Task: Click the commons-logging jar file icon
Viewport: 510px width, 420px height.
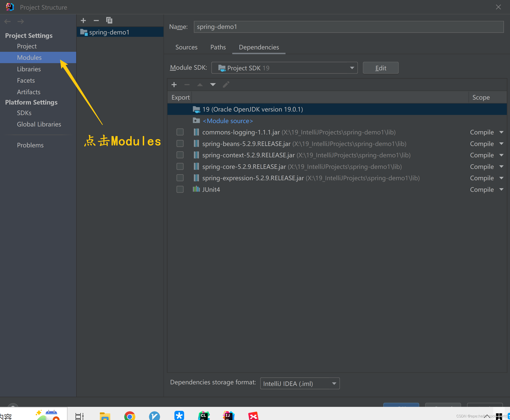Action: (196, 132)
